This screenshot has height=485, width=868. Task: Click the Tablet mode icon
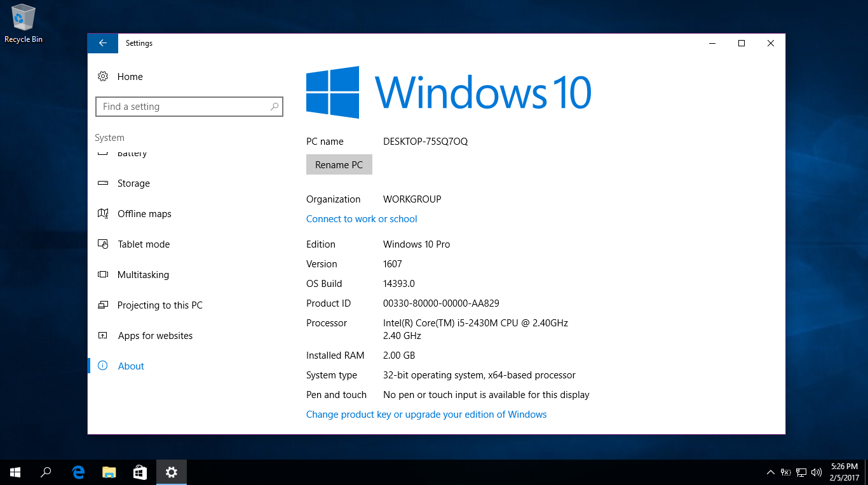[103, 244]
